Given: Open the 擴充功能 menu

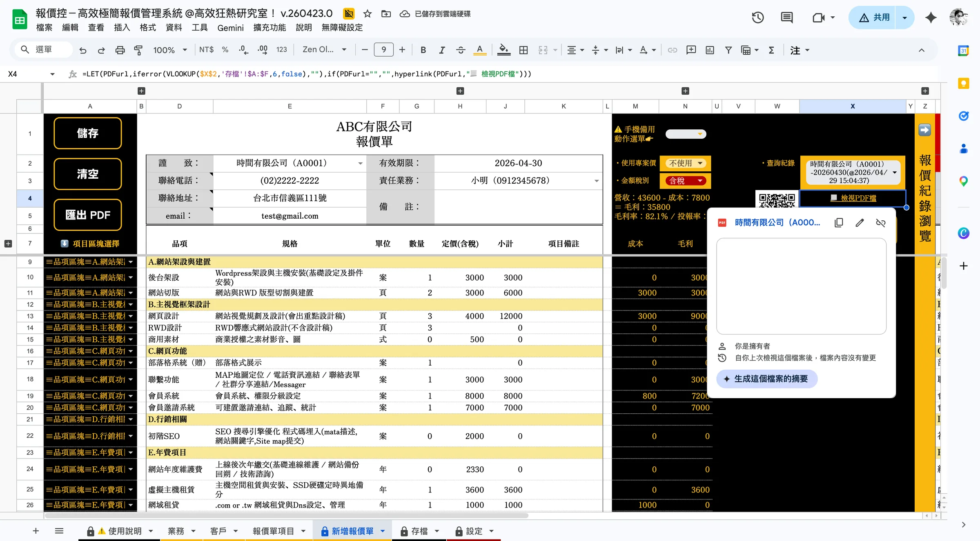Looking at the screenshot, I should pos(269,28).
